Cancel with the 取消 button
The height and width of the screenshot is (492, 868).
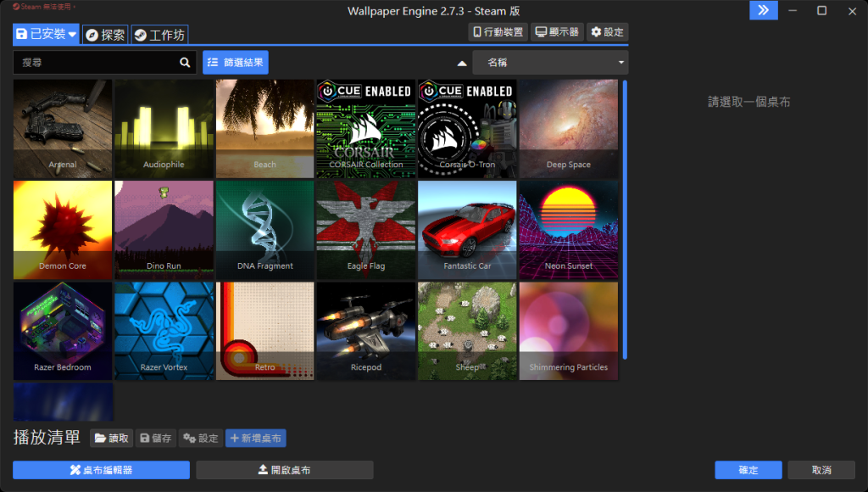[x=821, y=470]
